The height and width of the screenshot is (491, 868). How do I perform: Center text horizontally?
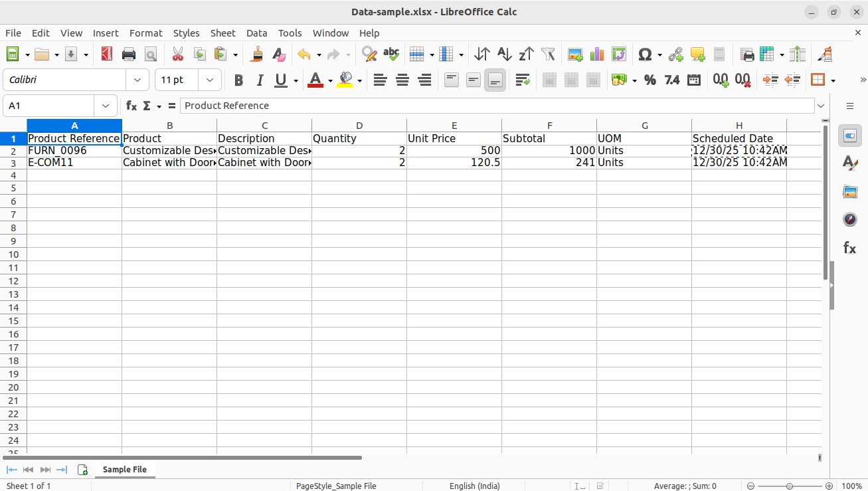point(402,80)
